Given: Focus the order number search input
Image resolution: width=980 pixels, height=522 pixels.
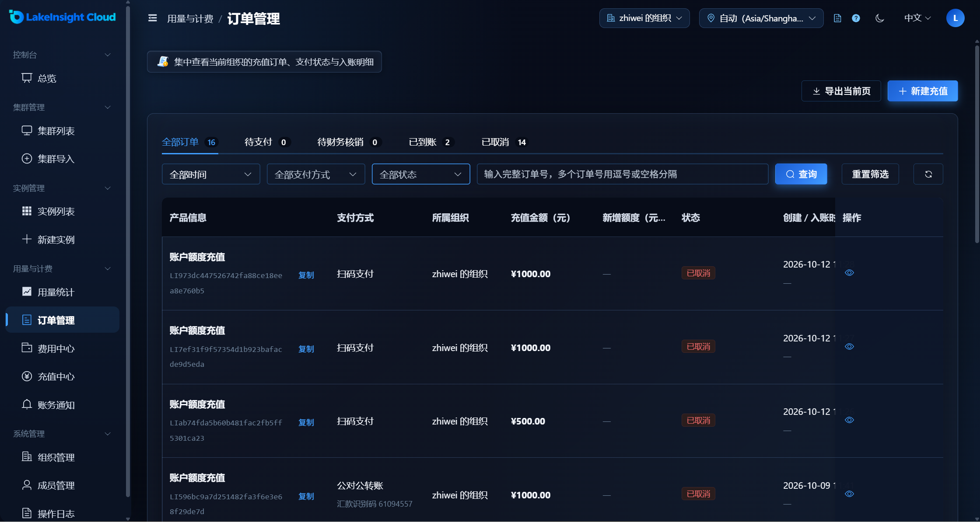Looking at the screenshot, I should [x=622, y=174].
